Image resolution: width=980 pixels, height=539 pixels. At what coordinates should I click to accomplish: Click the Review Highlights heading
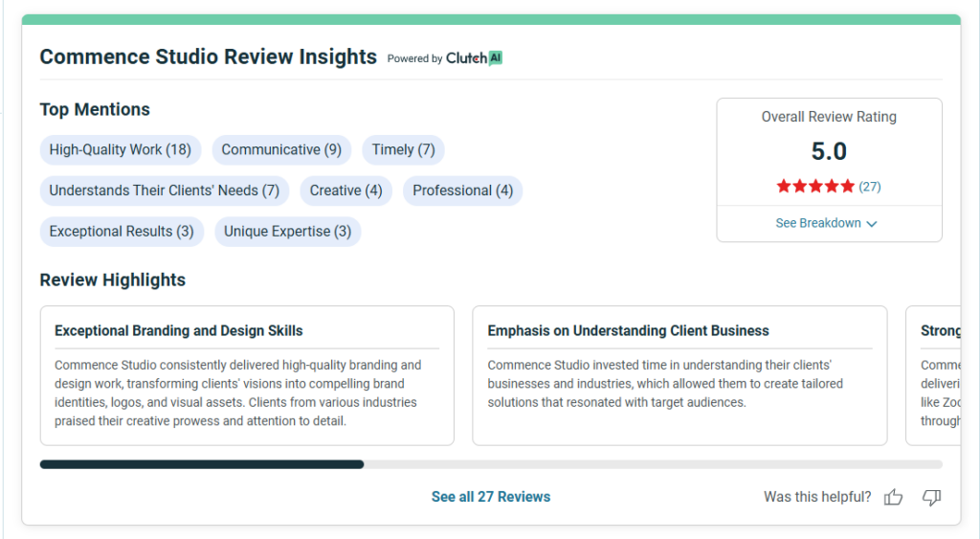click(113, 281)
